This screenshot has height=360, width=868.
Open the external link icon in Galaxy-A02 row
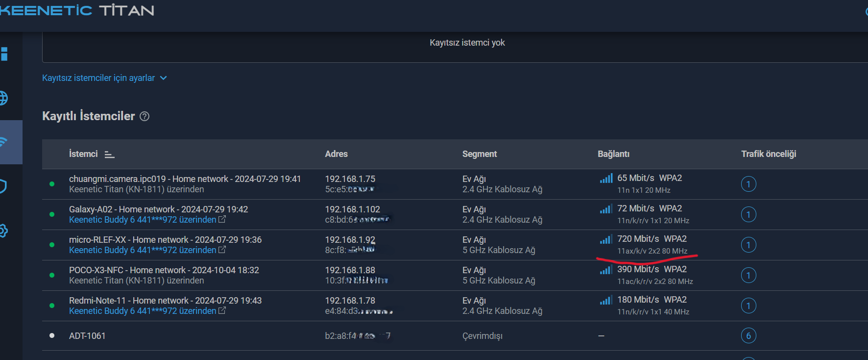(x=222, y=219)
